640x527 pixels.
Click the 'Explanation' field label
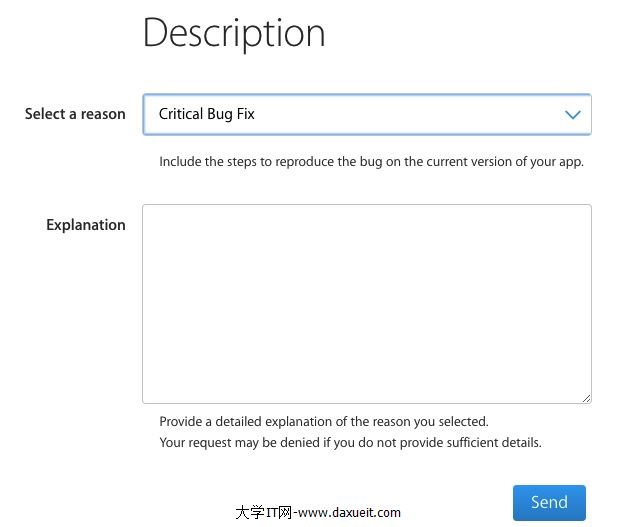(x=86, y=225)
